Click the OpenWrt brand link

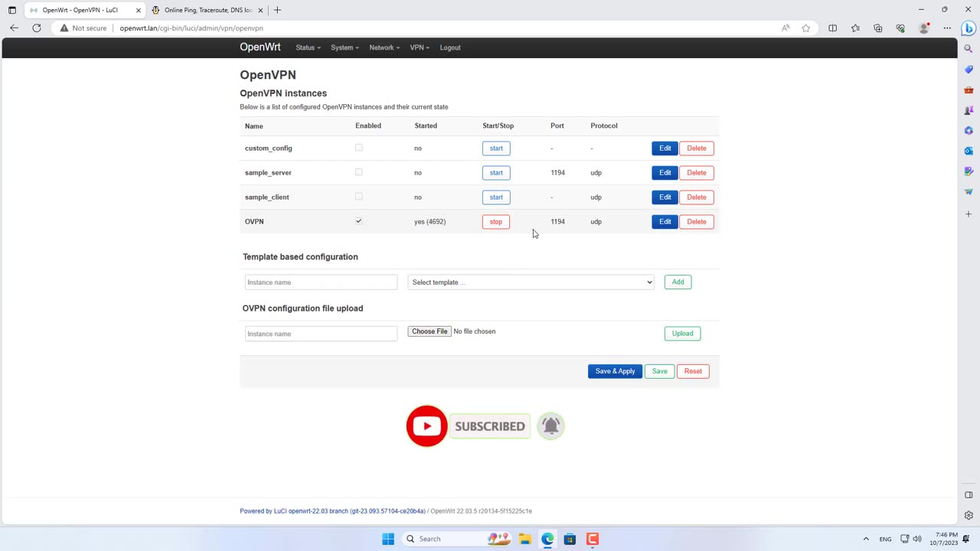point(260,47)
